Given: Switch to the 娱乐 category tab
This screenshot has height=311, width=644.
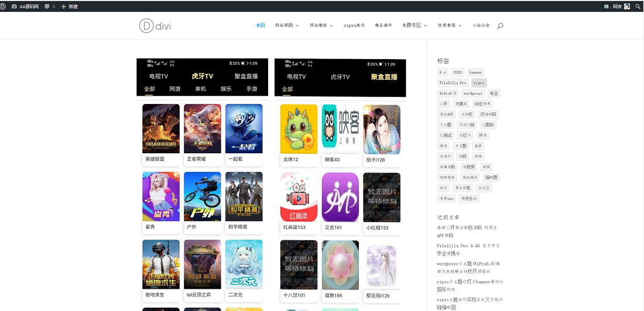Looking at the screenshot, I should coord(227,89).
